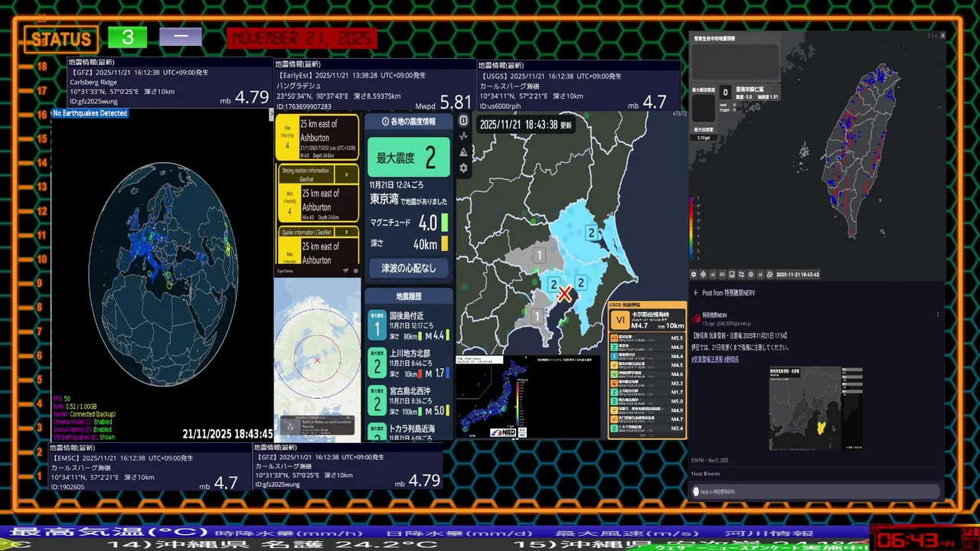Select the 国後島付近 earthquake history entry
The image size is (980, 551).
409,325
